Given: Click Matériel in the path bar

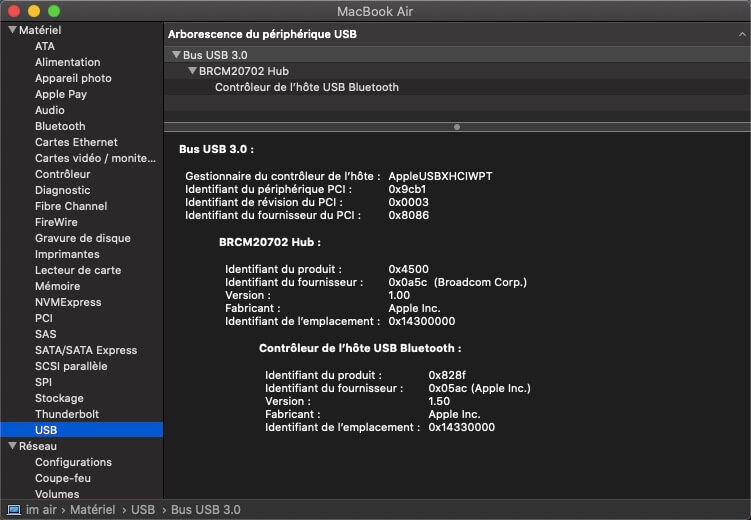Looking at the screenshot, I should pyautogui.click(x=92, y=509).
